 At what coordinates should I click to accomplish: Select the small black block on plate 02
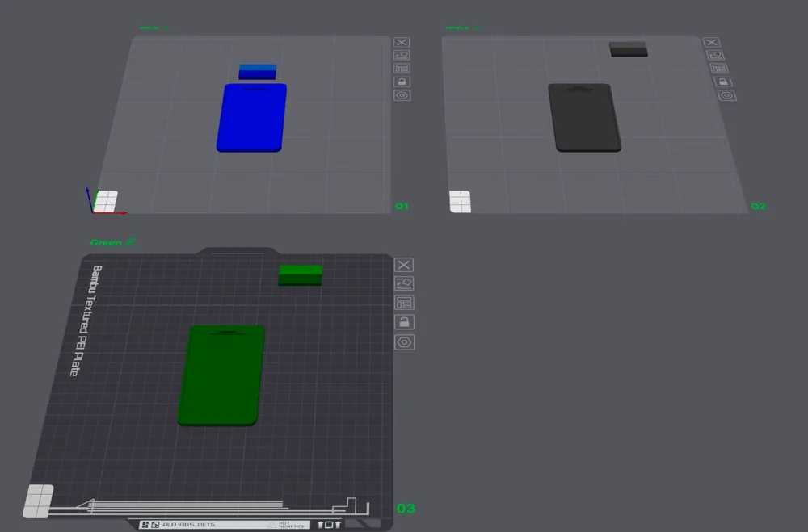(x=628, y=49)
